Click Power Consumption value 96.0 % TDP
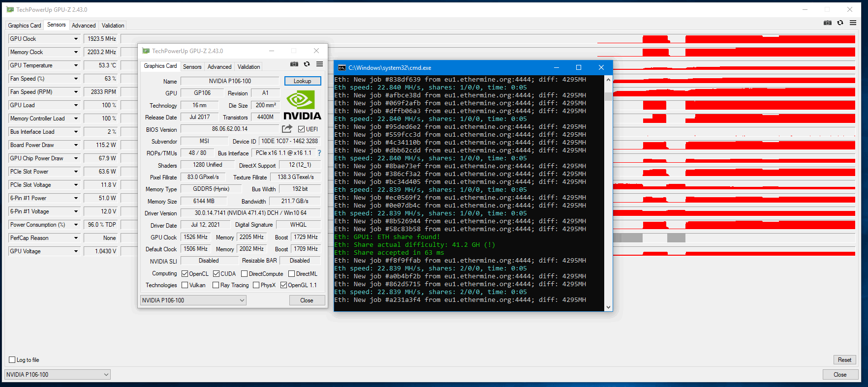The height and width of the screenshot is (387, 868). pos(101,225)
